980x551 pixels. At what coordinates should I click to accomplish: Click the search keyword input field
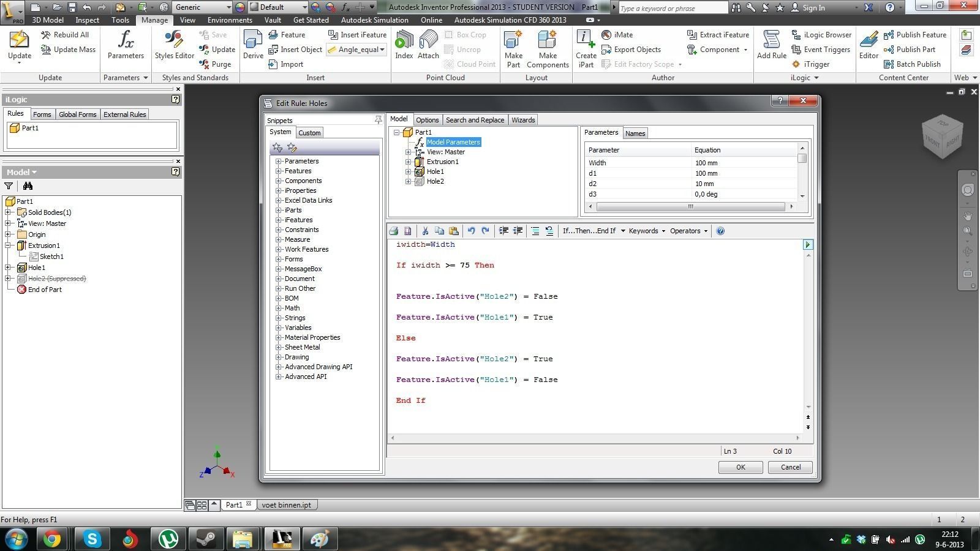(x=673, y=8)
